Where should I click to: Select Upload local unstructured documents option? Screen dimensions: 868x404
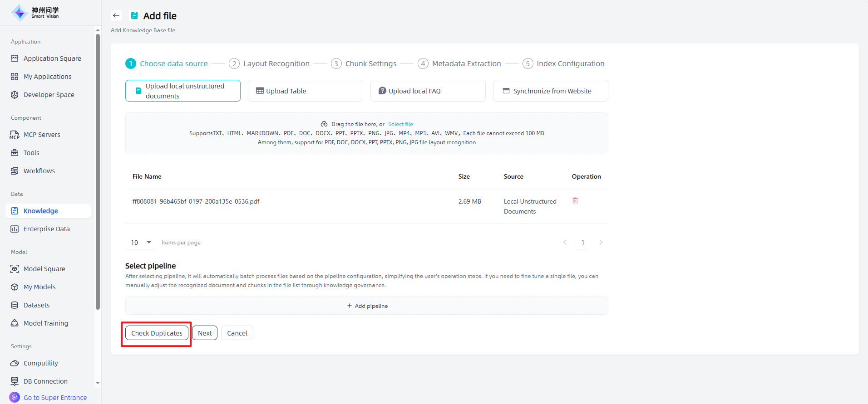coord(183,91)
